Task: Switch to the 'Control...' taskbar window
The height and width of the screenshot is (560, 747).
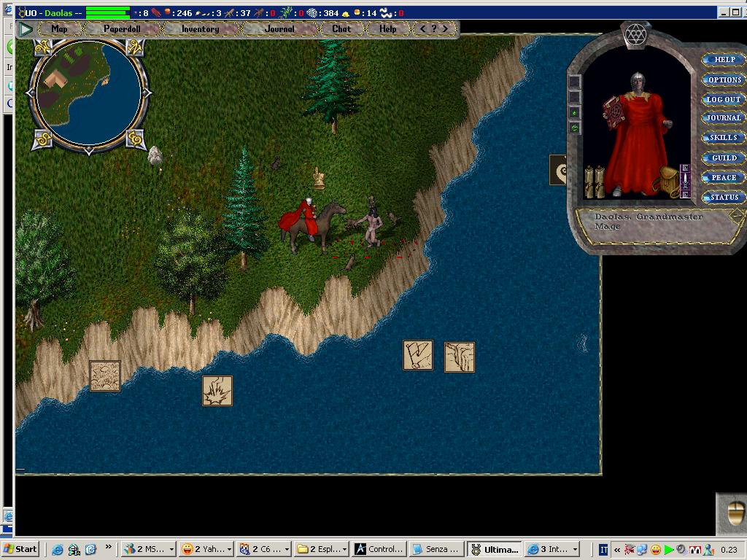Action: tap(379, 549)
